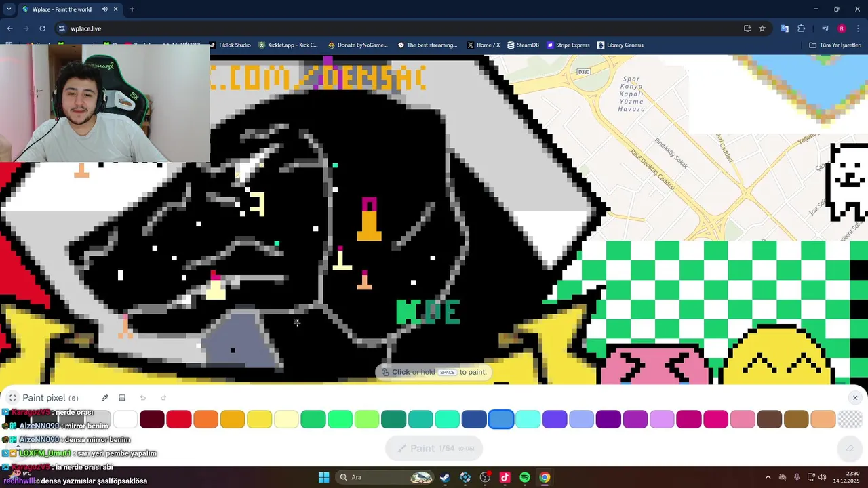Open the media control button in the toolbar
868x488 pixels.
pyautogui.click(x=825, y=28)
